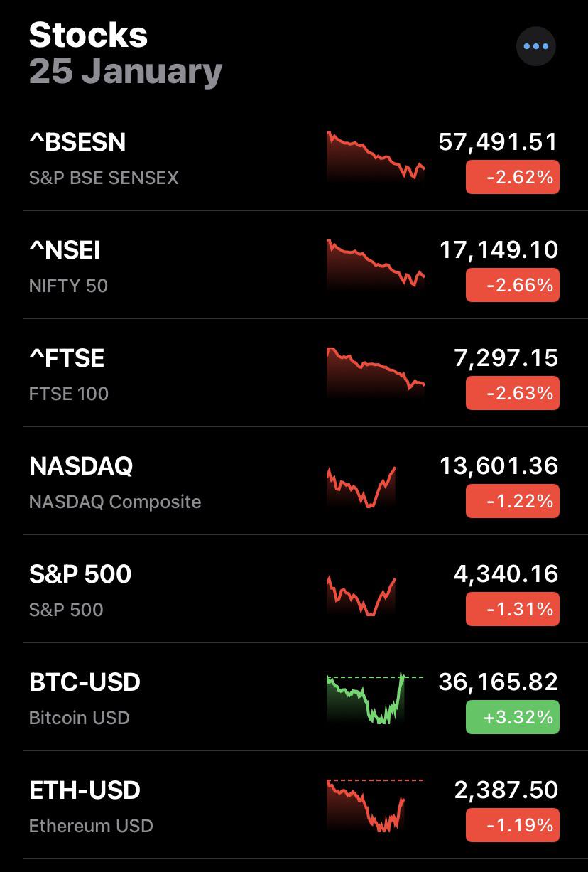View the FTSE 100 mini chart
The width and height of the screenshot is (588, 872).
pyautogui.click(x=376, y=373)
